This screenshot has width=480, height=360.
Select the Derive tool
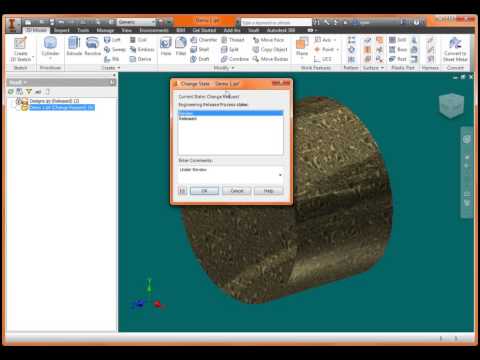point(140,59)
